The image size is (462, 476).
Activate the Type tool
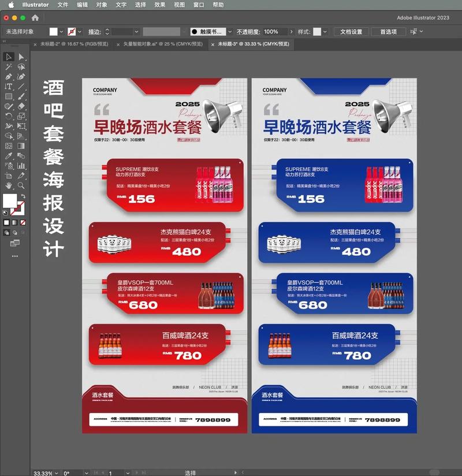click(8, 87)
